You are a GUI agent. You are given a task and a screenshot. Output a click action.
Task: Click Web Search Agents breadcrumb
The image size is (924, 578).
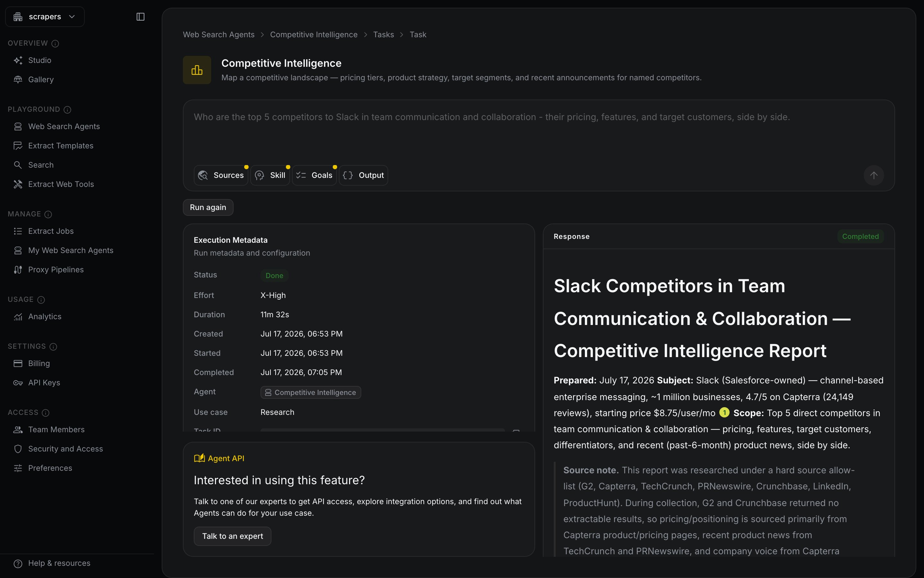pos(219,34)
